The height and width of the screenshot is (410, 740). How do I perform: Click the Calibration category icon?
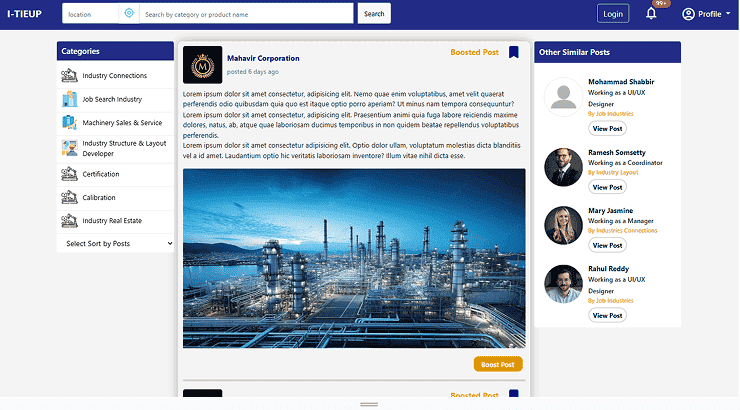[69, 197]
